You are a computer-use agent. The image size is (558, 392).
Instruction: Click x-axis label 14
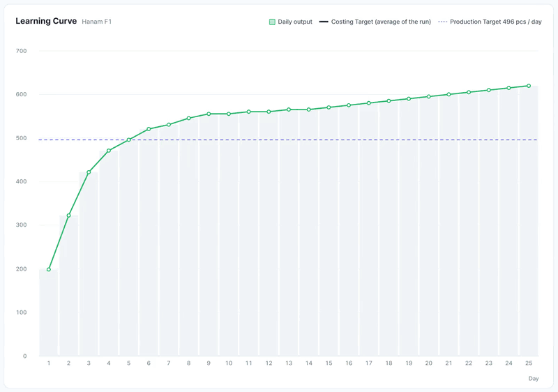pyautogui.click(x=308, y=363)
